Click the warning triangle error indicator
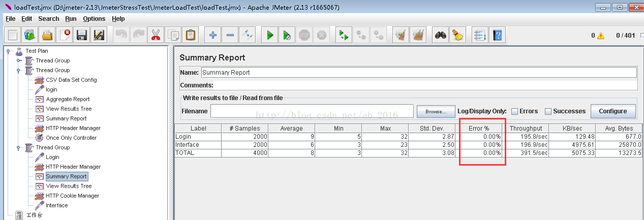Screen dimensions: 644x220 pos(601,36)
